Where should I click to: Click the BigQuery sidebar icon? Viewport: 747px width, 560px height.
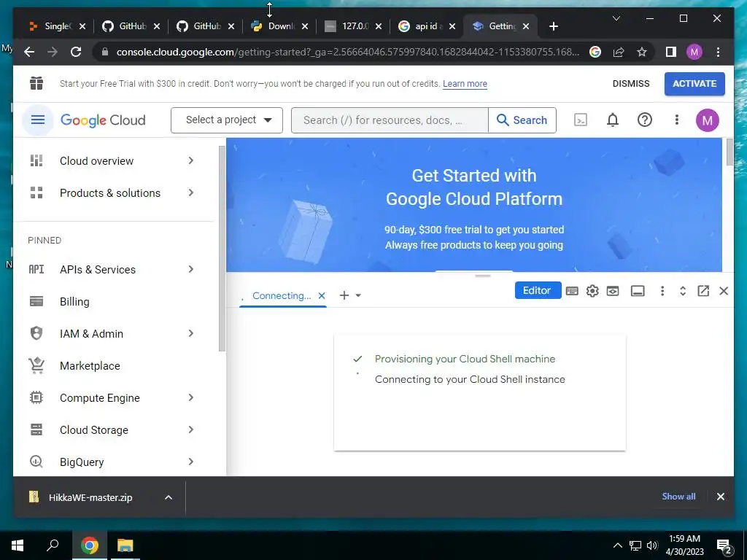point(36,462)
